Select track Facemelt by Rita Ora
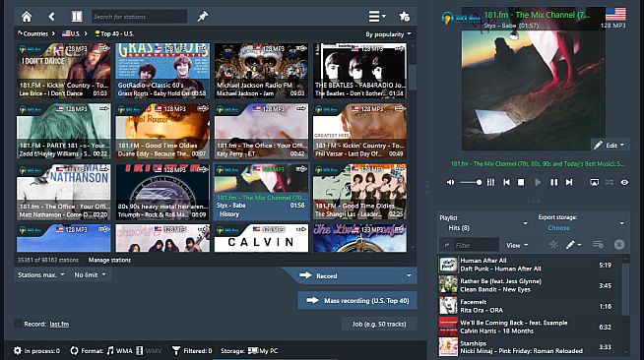The image size is (644, 360). (530, 306)
